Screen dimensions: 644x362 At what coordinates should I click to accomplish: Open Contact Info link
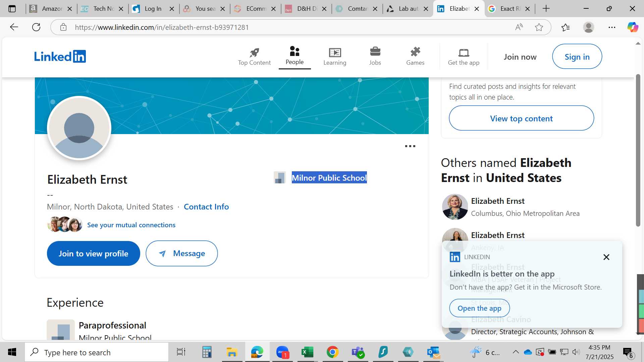pyautogui.click(x=206, y=207)
